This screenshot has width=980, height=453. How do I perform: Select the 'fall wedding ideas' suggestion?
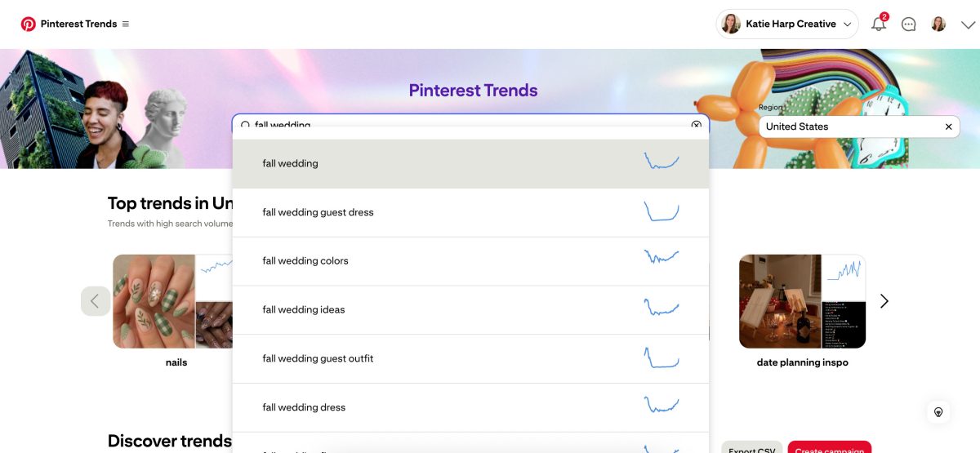pos(470,310)
